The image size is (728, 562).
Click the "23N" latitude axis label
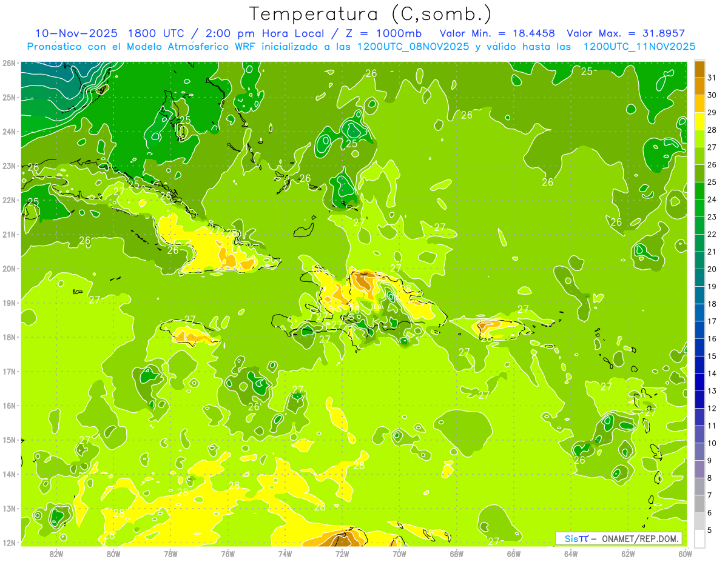point(8,166)
